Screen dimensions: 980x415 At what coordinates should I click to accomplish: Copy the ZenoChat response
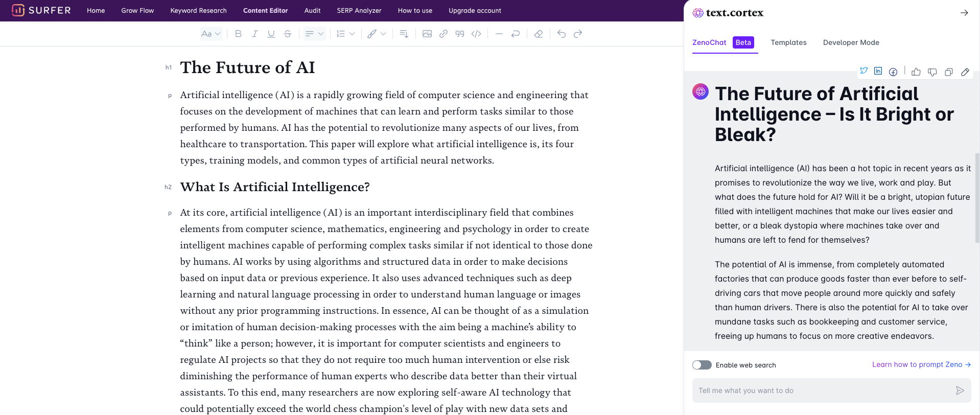coord(949,72)
